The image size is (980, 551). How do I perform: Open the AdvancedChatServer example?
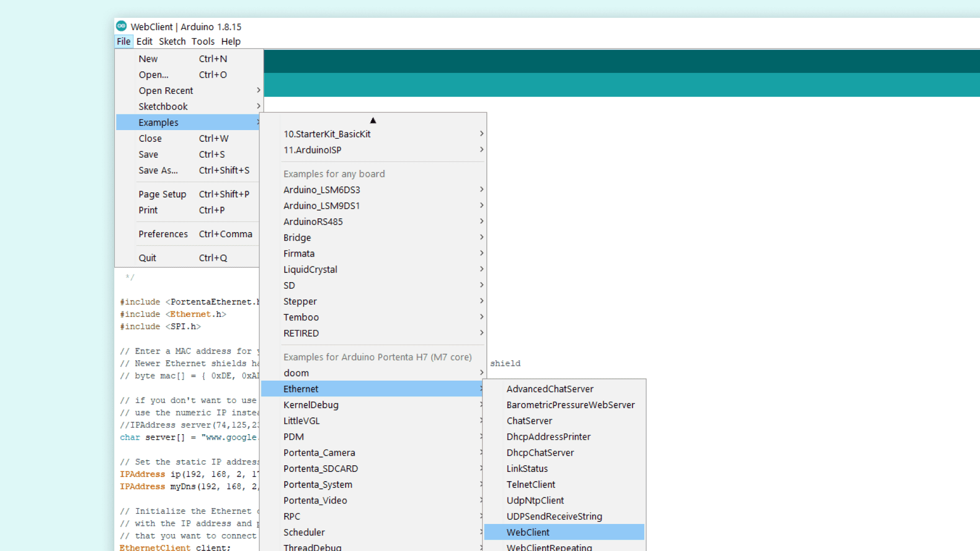click(550, 389)
